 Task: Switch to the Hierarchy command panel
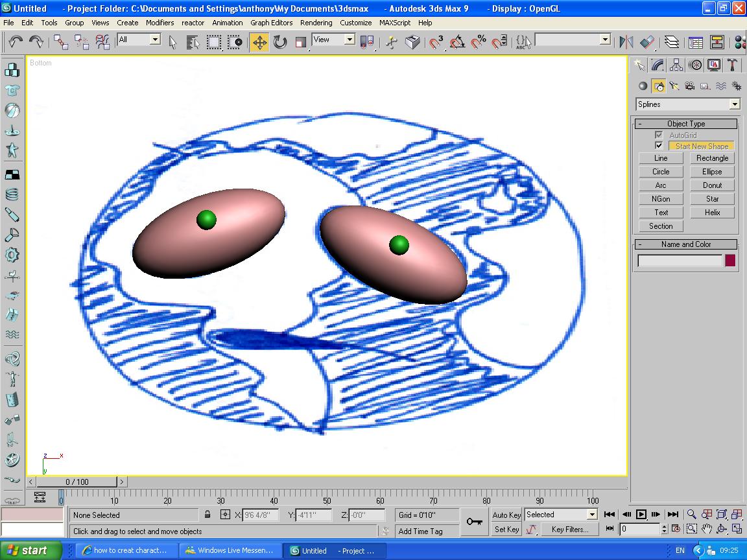676,65
